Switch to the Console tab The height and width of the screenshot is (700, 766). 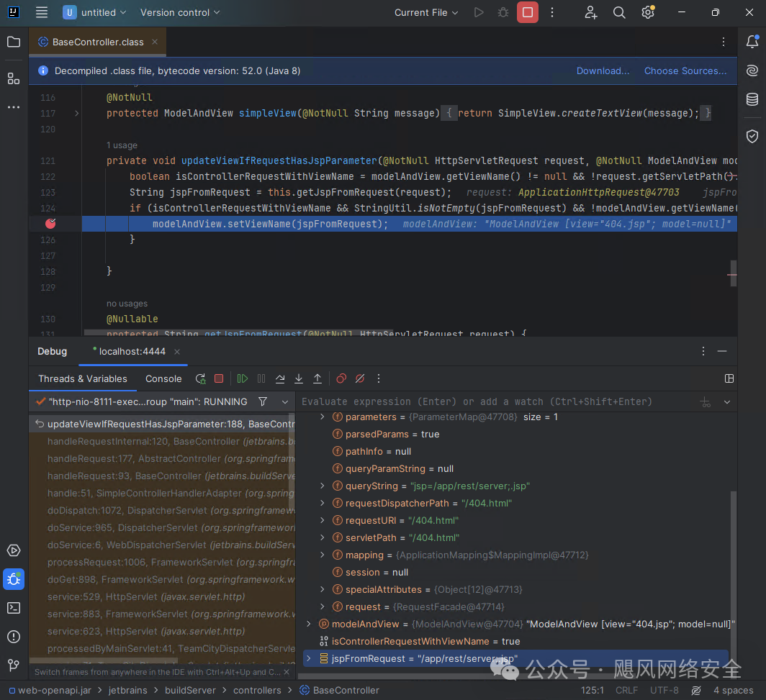(x=163, y=378)
